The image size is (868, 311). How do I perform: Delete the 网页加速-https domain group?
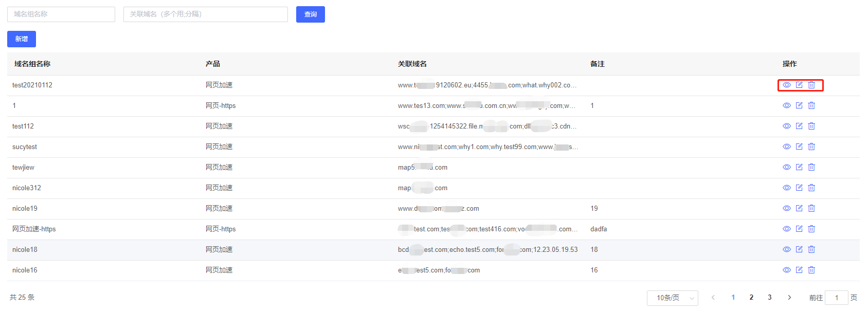coord(811,229)
